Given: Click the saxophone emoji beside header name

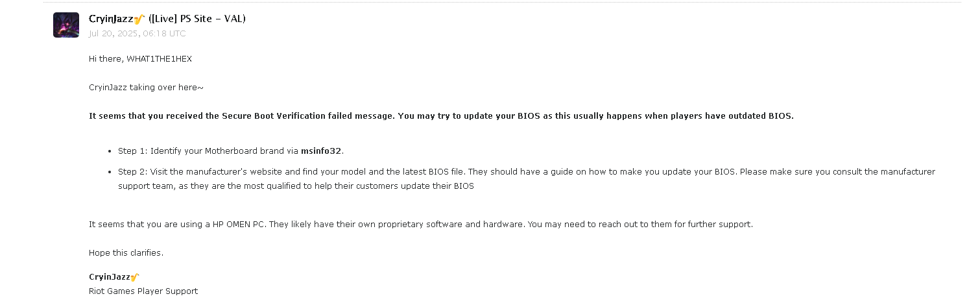Looking at the screenshot, I should coord(139,19).
